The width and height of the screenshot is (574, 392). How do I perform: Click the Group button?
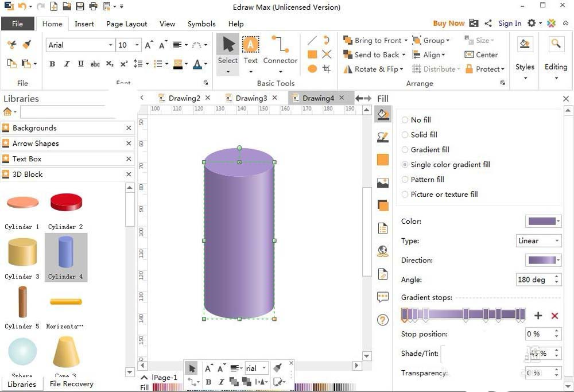tap(430, 40)
